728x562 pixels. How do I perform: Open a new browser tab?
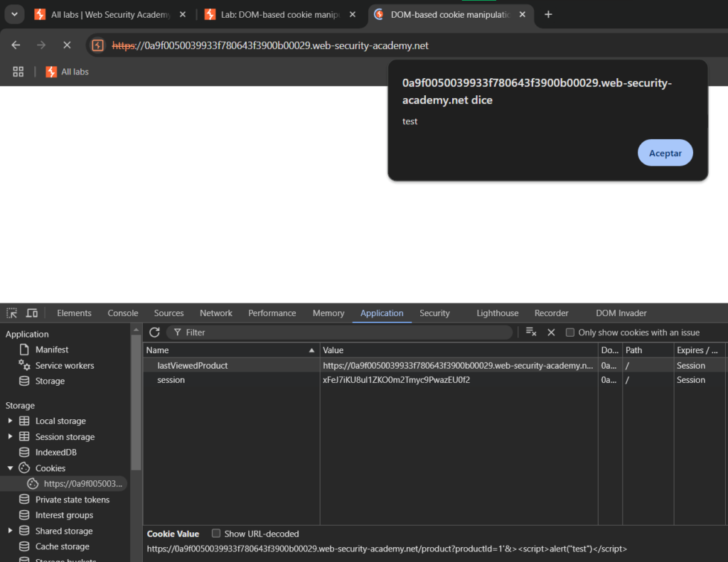click(x=548, y=15)
